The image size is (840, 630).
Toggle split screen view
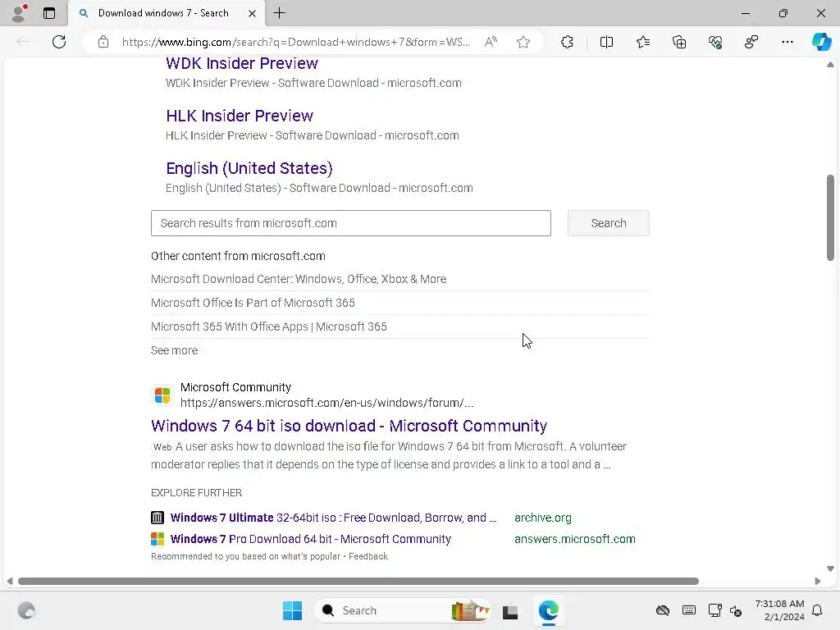pyautogui.click(x=606, y=42)
